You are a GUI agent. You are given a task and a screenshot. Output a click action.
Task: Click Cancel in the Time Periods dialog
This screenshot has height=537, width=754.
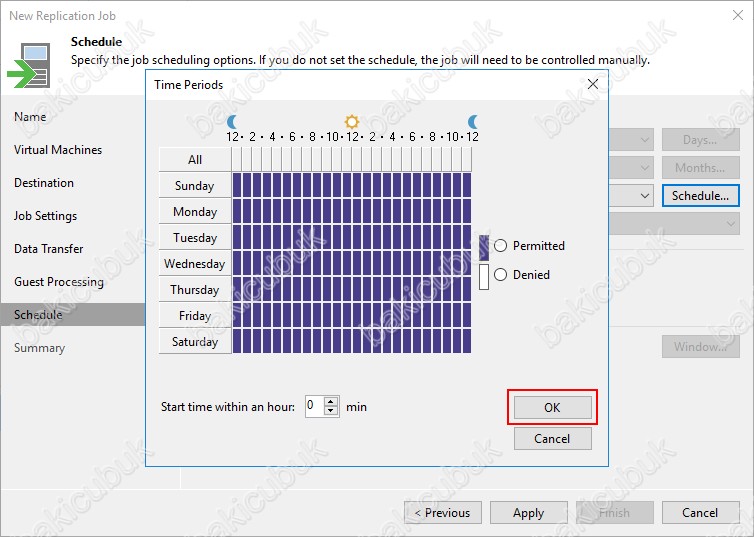coord(553,438)
